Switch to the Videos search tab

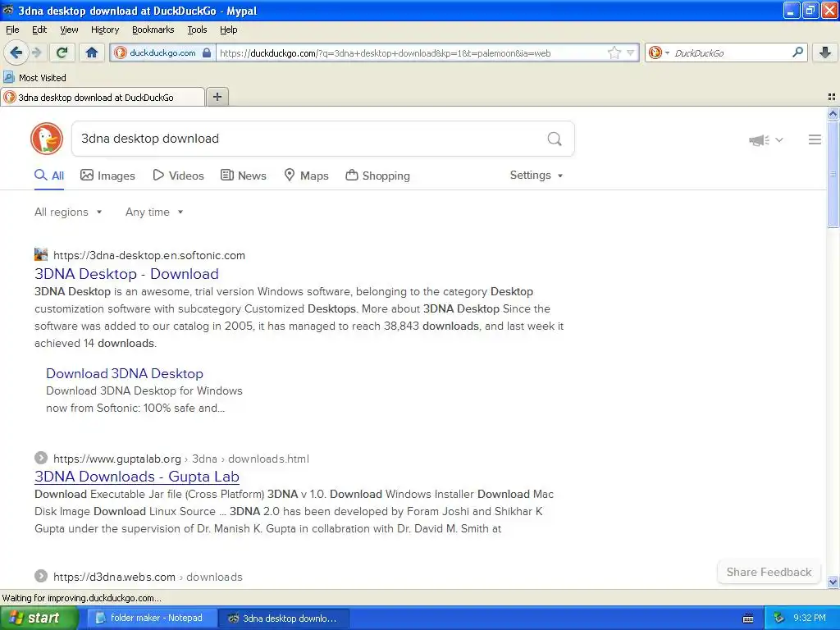[x=178, y=176]
